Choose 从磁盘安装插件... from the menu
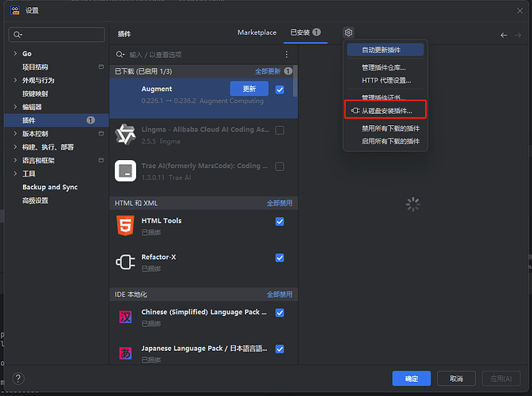 pos(385,111)
